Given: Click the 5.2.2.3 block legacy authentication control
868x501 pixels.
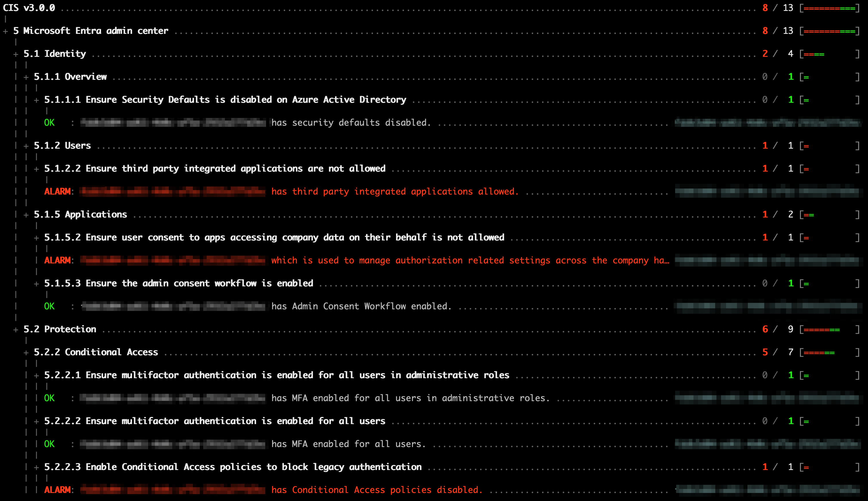Looking at the screenshot, I should click(233, 467).
